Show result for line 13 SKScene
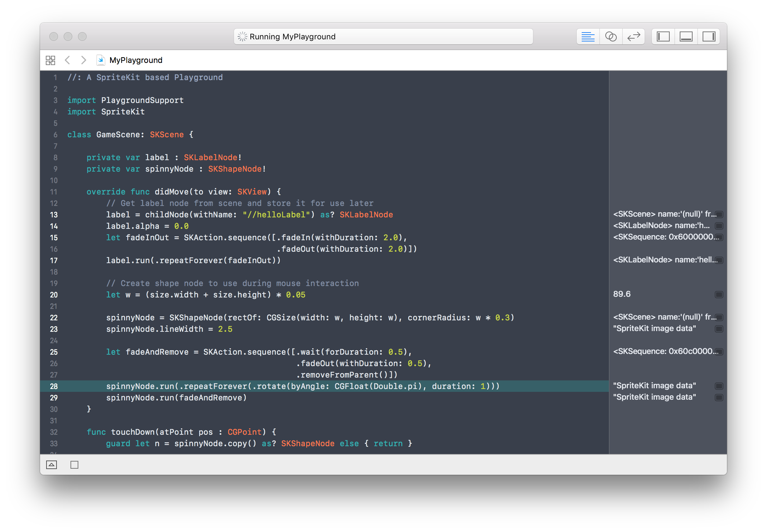Screen dimensions: 767x532 click(x=719, y=215)
